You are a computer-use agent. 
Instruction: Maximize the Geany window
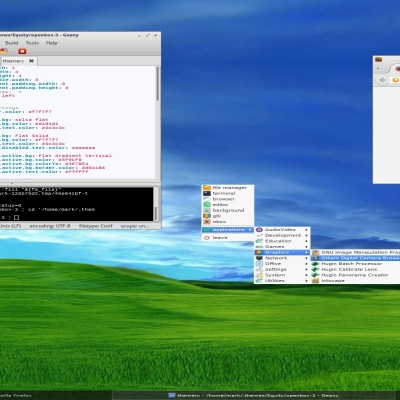[x=148, y=35]
